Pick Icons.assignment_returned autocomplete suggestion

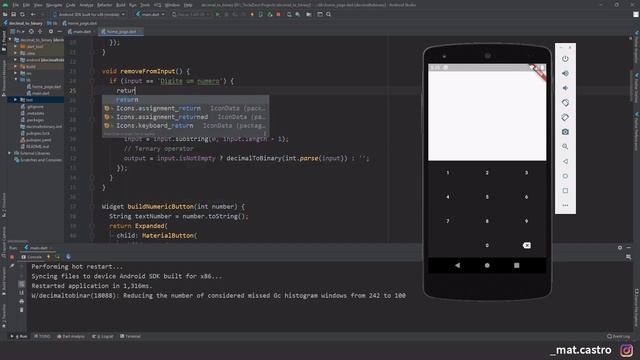pyautogui.click(x=185, y=117)
